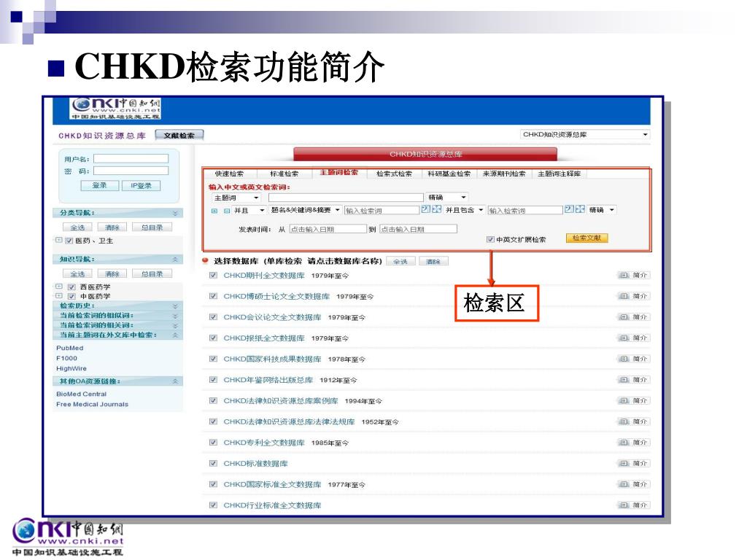Uncheck the CHKD报纸全文数据库 checkbox
This screenshot has width=747, height=560.
tap(214, 338)
